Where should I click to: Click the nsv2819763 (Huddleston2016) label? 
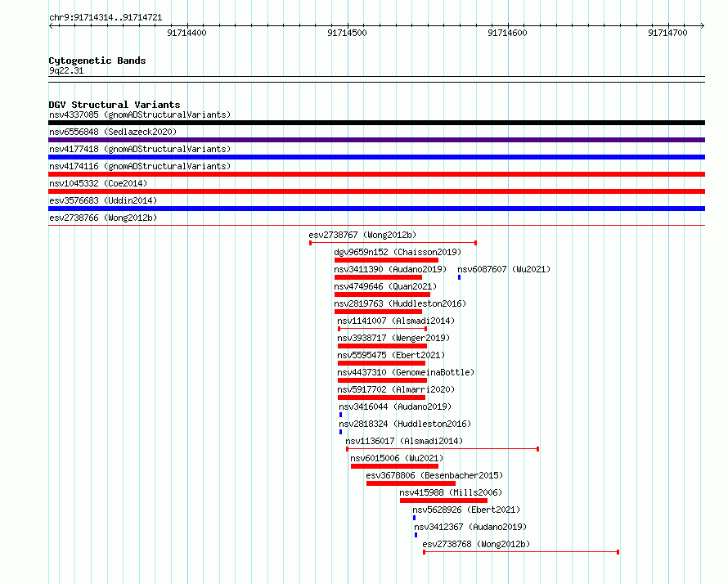click(400, 303)
